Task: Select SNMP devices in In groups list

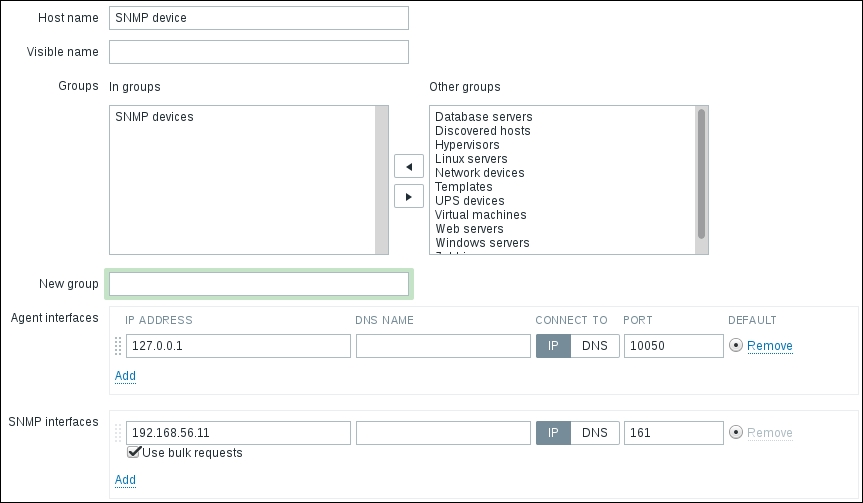Action: [x=155, y=117]
